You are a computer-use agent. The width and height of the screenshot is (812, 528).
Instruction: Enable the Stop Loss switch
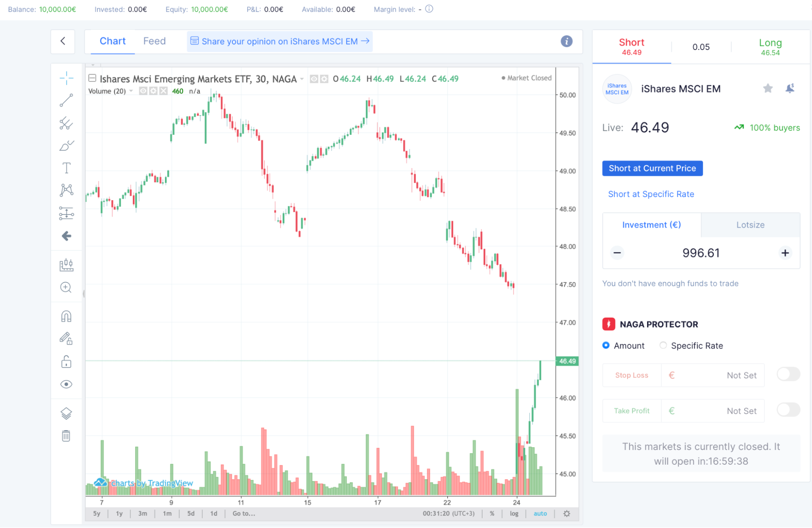788,374
